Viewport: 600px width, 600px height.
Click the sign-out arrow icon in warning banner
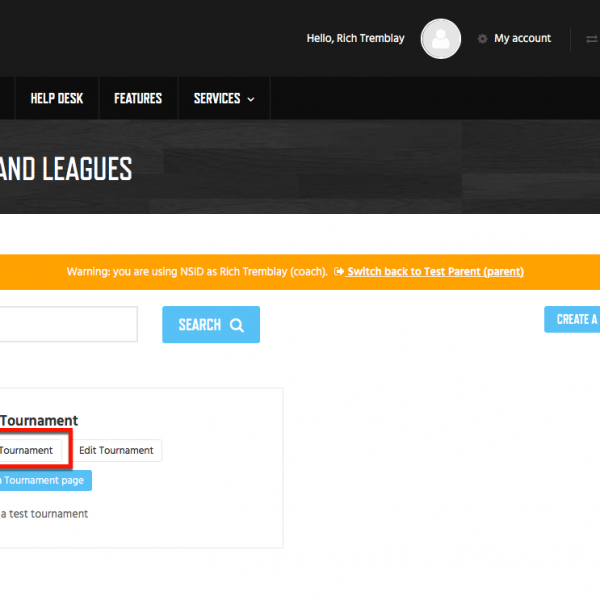point(338,271)
